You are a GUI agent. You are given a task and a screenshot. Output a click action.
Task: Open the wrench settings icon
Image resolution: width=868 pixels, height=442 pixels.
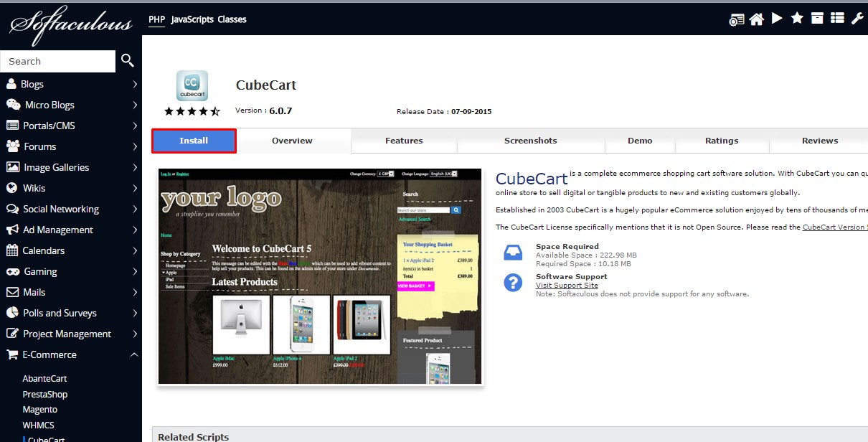[x=857, y=19]
